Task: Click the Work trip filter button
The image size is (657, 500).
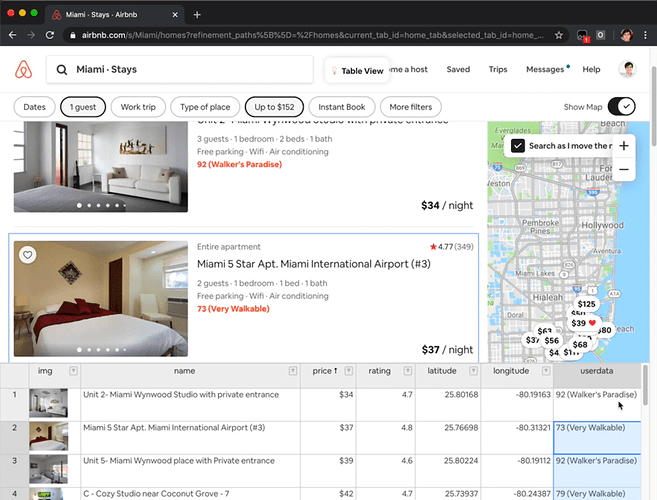Action: tap(138, 107)
